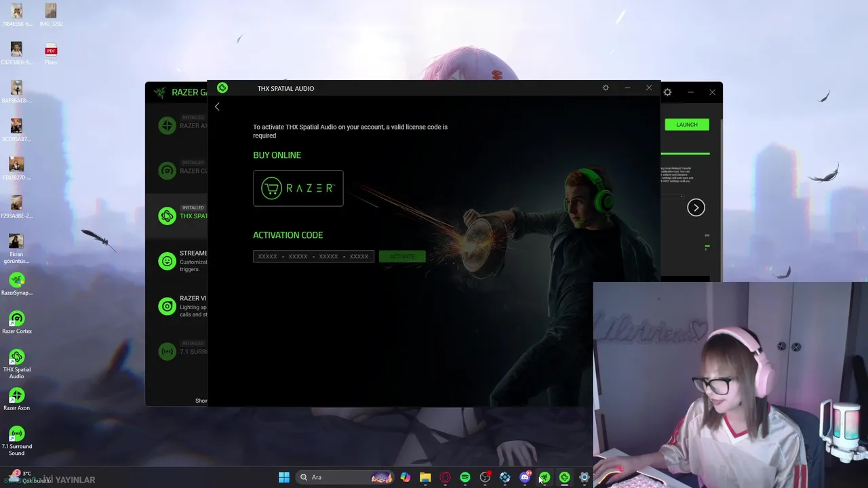
Task: Click next arrow in Razer Gaming window
Action: coord(696,207)
